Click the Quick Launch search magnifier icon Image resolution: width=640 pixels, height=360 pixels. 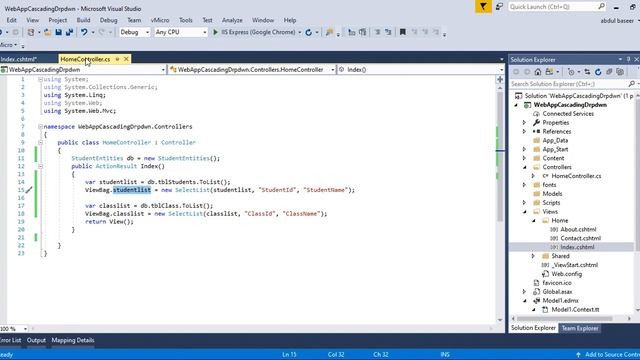coord(601,7)
